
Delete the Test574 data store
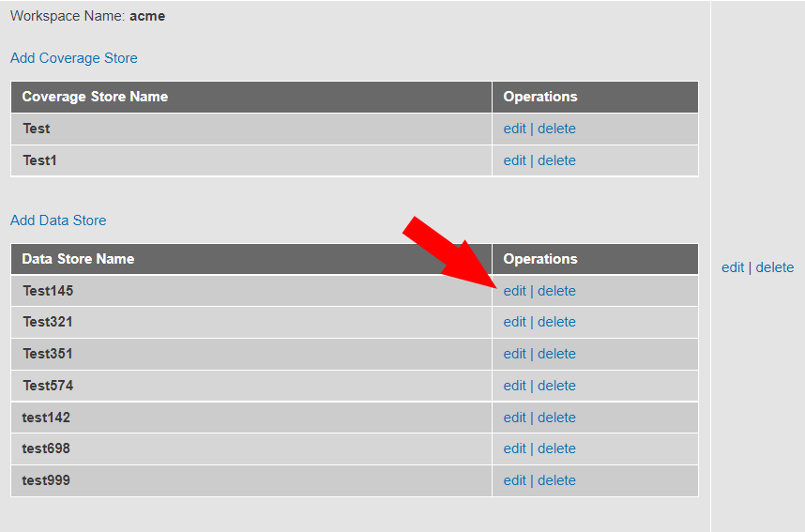pos(556,385)
